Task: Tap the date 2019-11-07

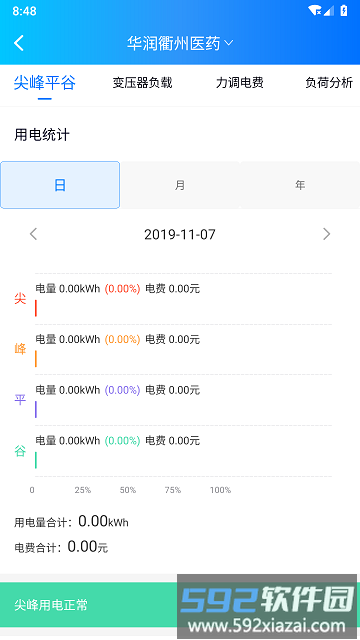Action: [180, 234]
